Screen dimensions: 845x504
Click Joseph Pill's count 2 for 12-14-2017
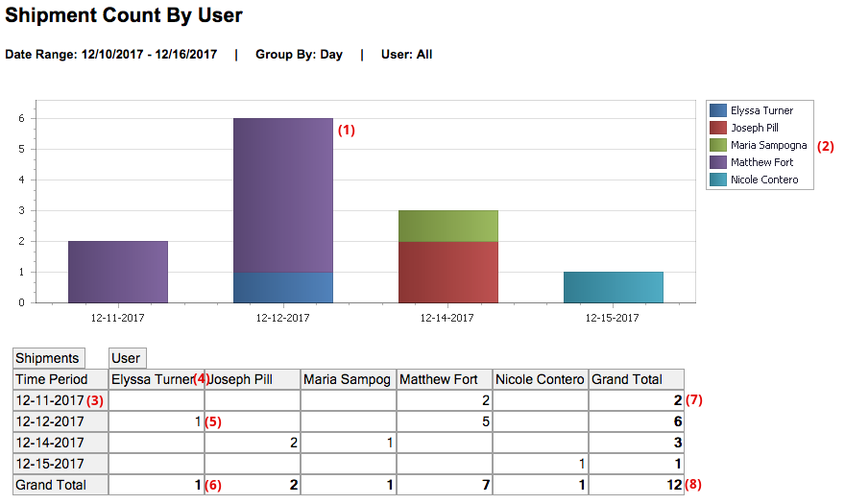click(253, 443)
